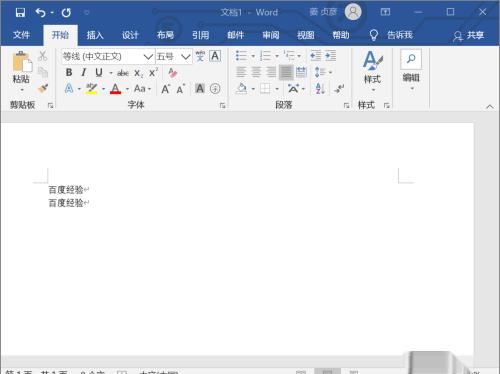Image resolution: width=500 pixels, height=374 pixels.
Task: Switch to the 帮助 tab
Action: 341,35
